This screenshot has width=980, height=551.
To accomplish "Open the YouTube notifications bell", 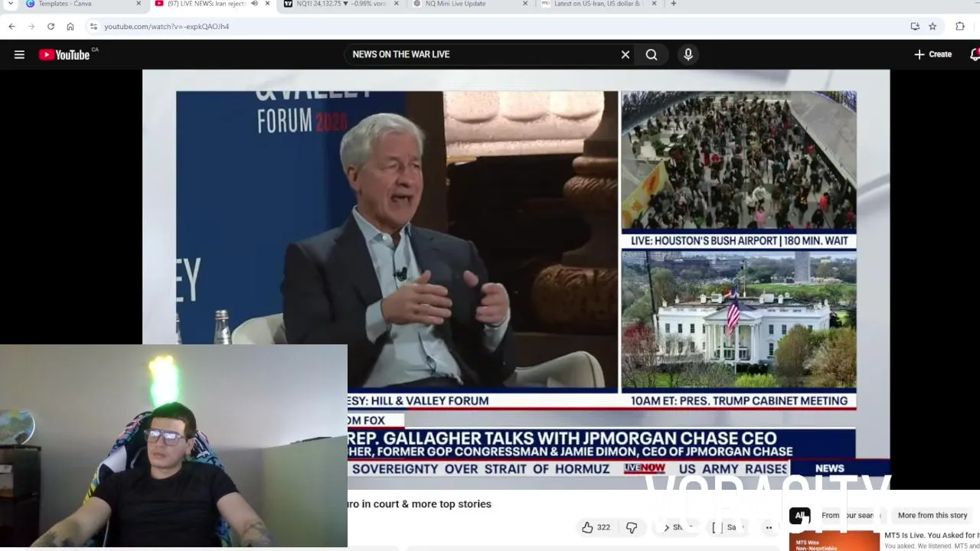I will (975, 54).
